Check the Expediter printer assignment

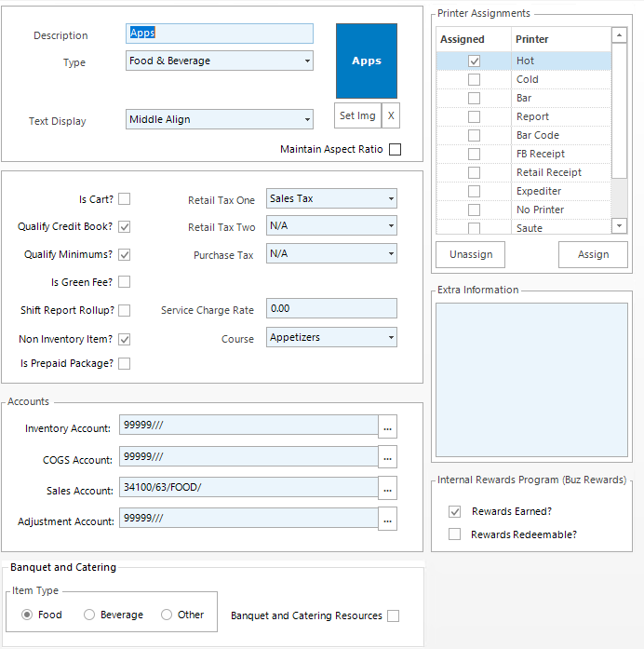(x=474, y=191)
